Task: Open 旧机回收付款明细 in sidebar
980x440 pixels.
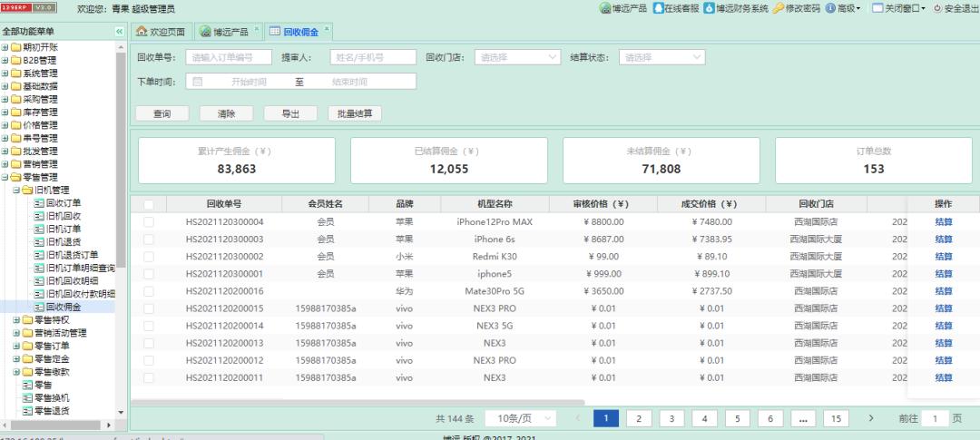Action: click(81, 294)
